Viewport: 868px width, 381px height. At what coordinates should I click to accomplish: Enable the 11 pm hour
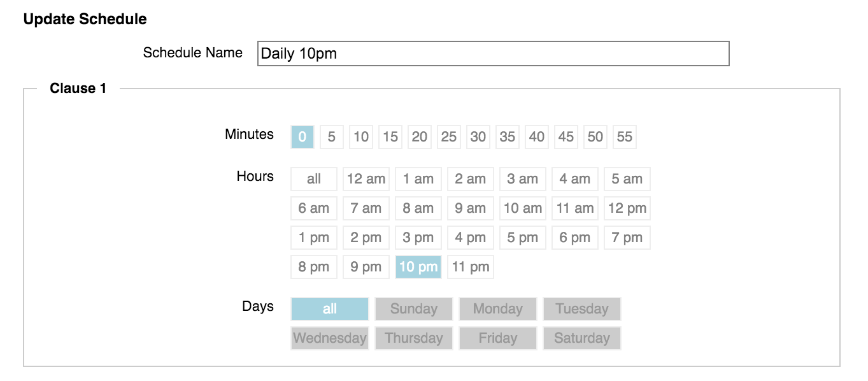(471, 267)
